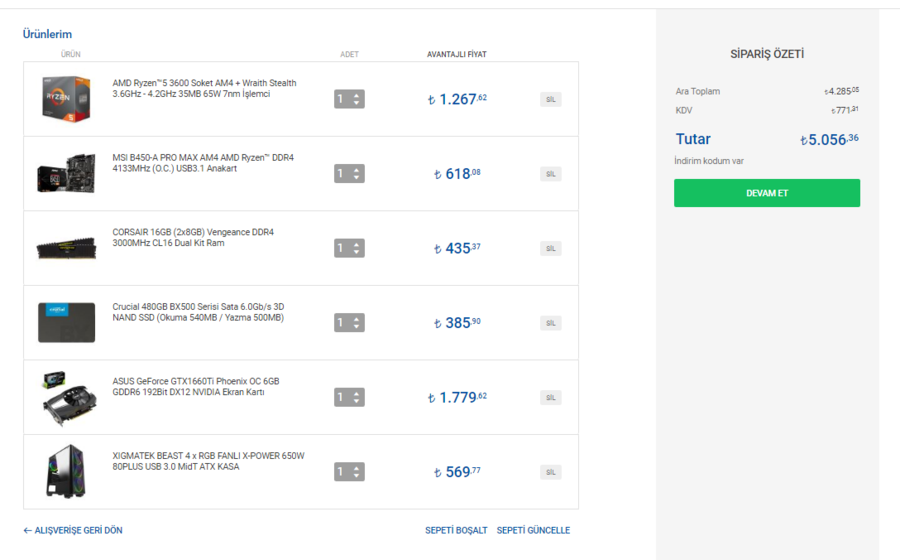Remove the Crucial SSD with SİL button
The width and height of the screenshot is (900, 560).
[x=550, y=323]
